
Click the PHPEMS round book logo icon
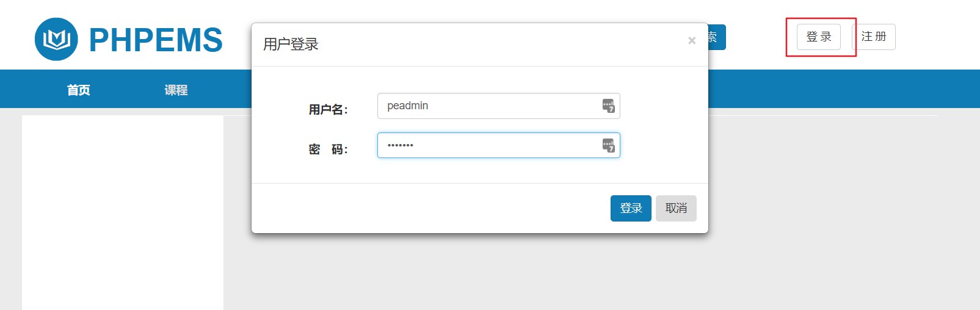point(56,40)
